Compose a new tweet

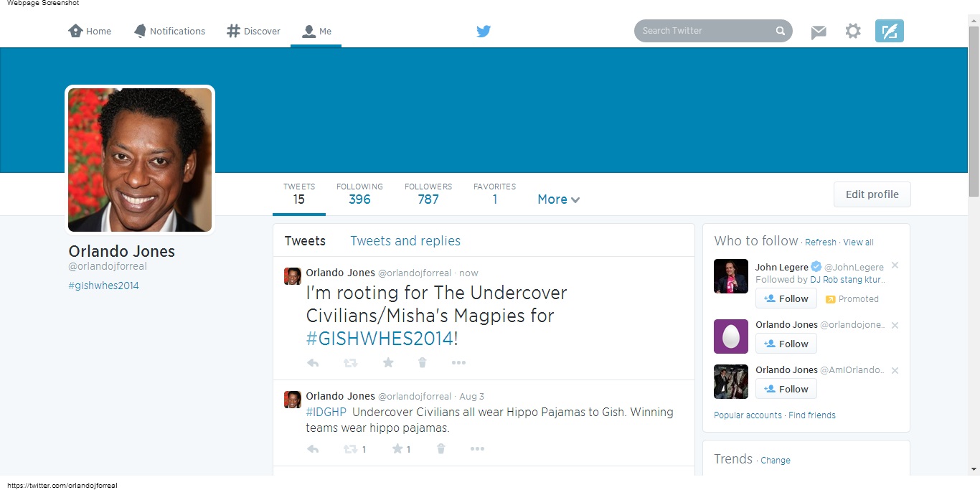(x=889, y=31)
